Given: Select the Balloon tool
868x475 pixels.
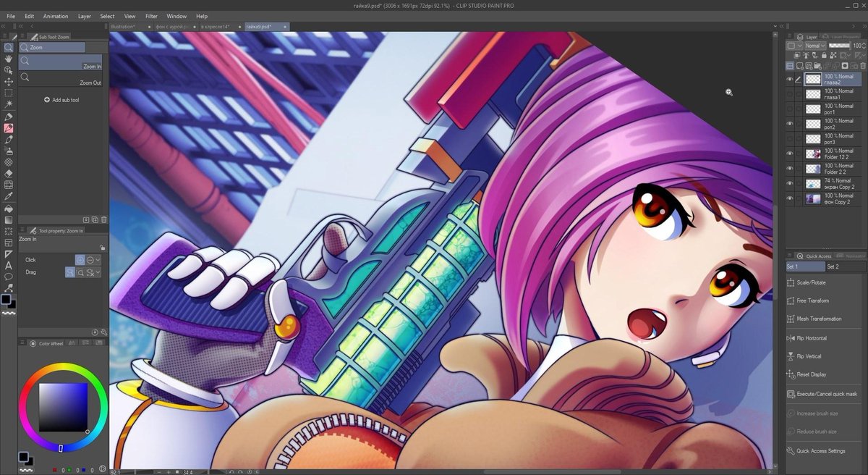Looking at the screenshot, I should [x=9, y=277].
